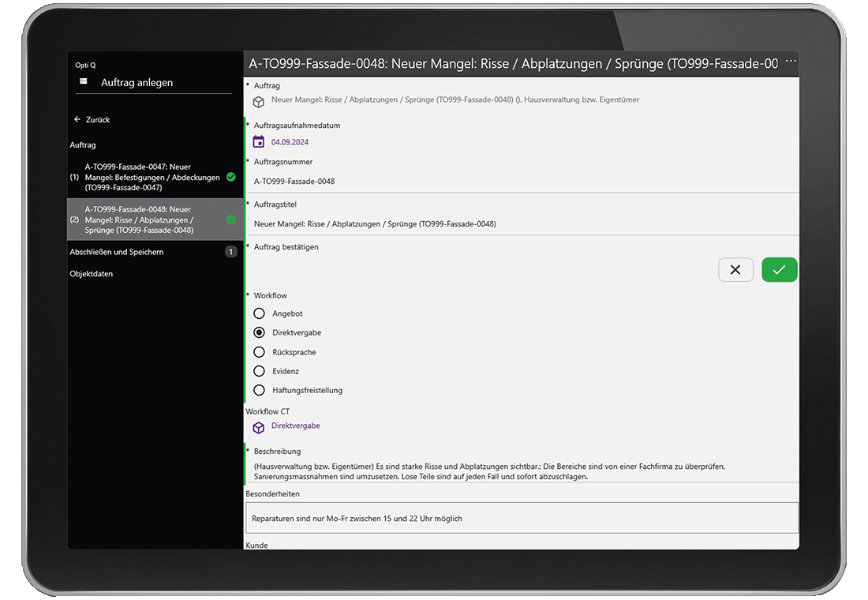868x600 pixels.
Task: Click the Besonderheiten text field
Action: (522, 518)
